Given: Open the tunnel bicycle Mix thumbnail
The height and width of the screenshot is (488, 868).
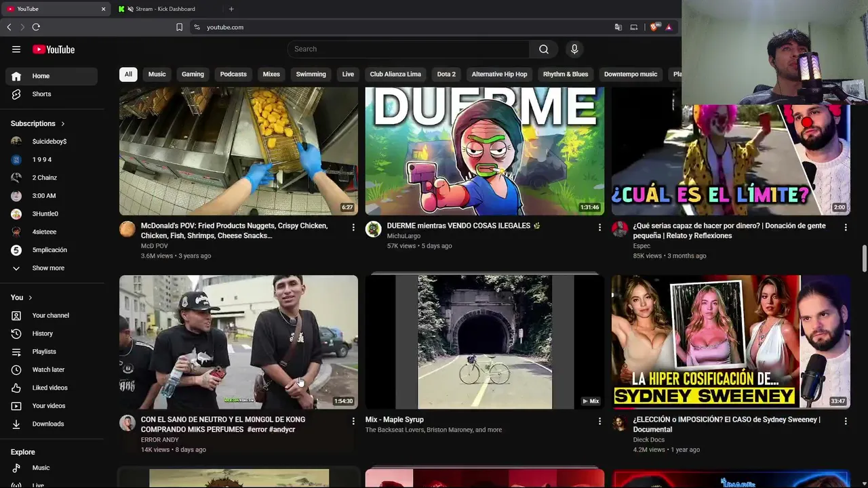Looking at the screenshot, I should (485, 342).
